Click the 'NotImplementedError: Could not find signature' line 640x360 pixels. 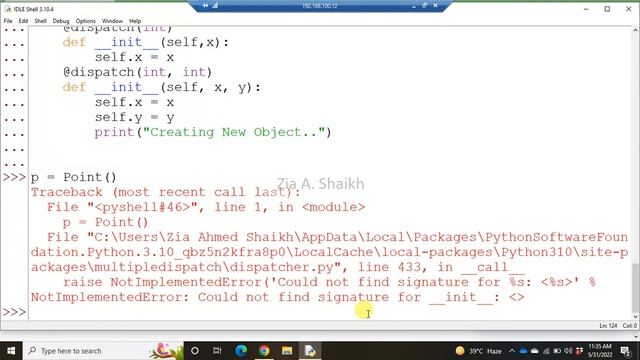(278, 297)
